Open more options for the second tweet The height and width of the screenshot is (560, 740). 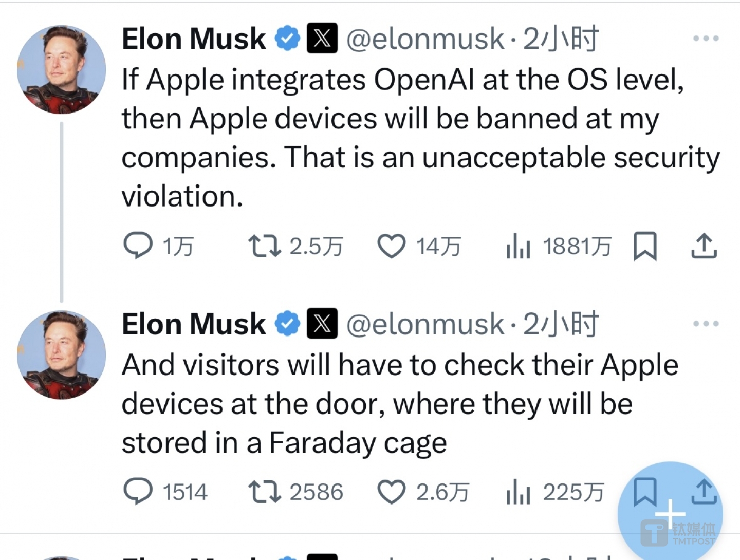706,324
